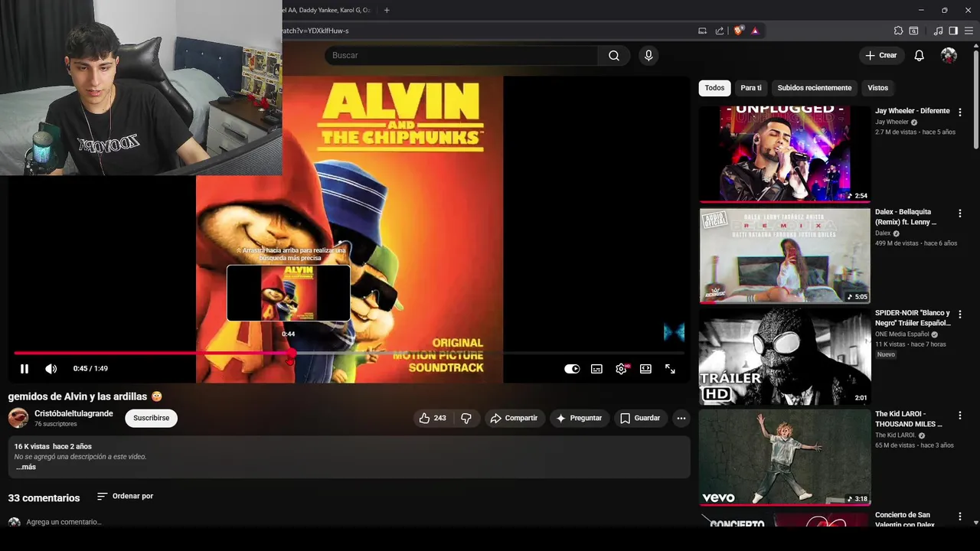This screenshot has height=551, width=980.
Task: Toggle subtitles in the video player
Action: (596, 369)
